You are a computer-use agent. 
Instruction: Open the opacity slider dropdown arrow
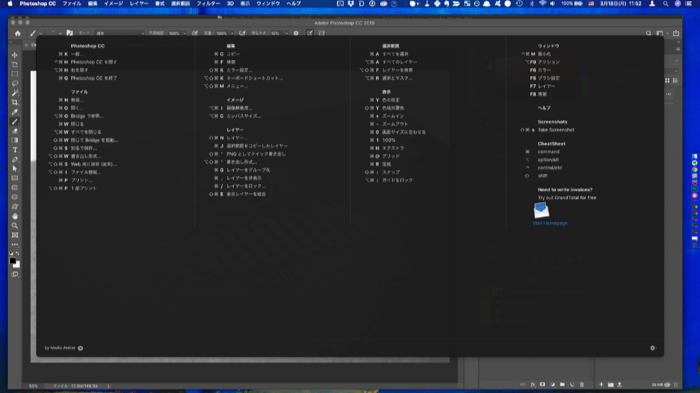tap(184, 33)
